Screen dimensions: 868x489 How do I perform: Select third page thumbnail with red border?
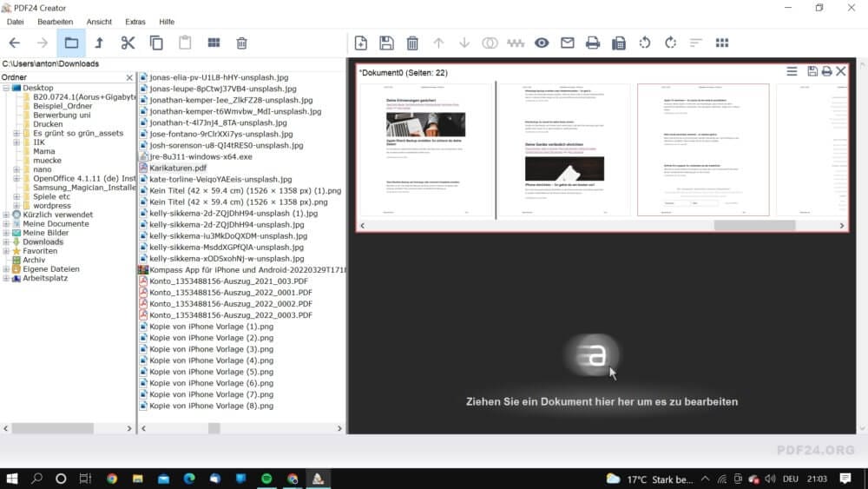[703, 149]
